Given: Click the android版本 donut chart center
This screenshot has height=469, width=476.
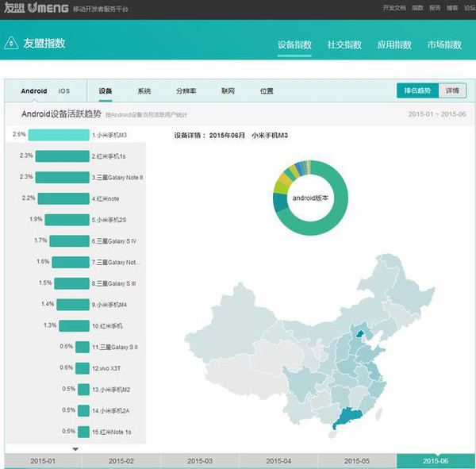Looking at the screenshot, I should [310, 196].
